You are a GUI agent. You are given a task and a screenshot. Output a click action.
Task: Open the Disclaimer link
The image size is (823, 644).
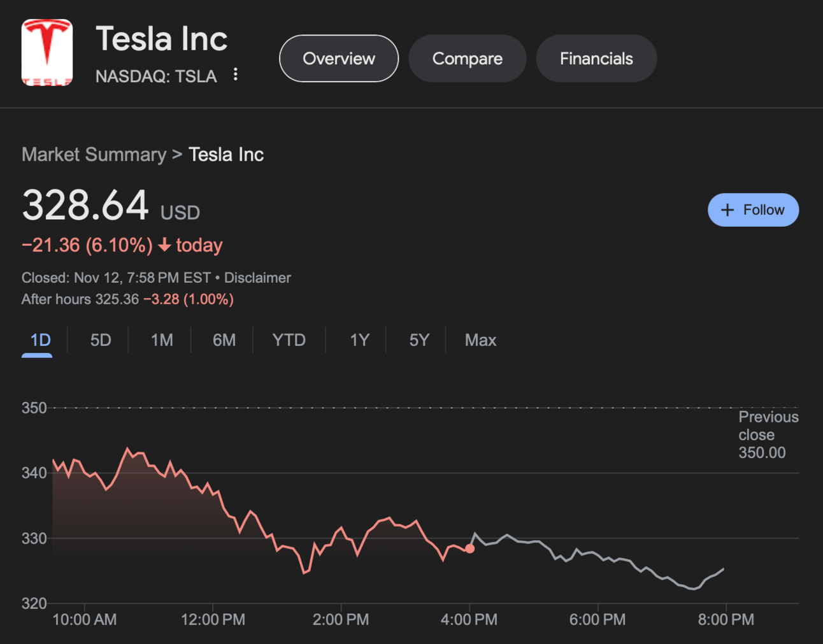click(x=257, y=278)
